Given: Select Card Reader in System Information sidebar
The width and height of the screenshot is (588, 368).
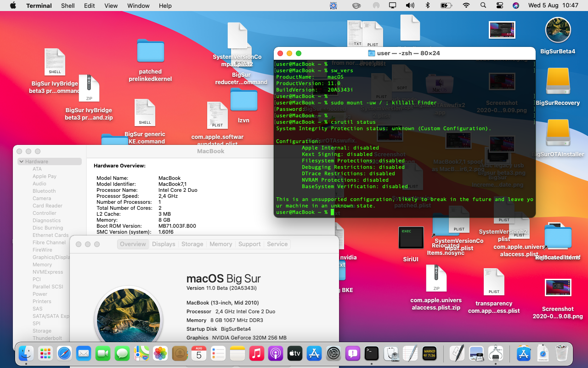Looking at the screenshot, I should coord(48,206).
